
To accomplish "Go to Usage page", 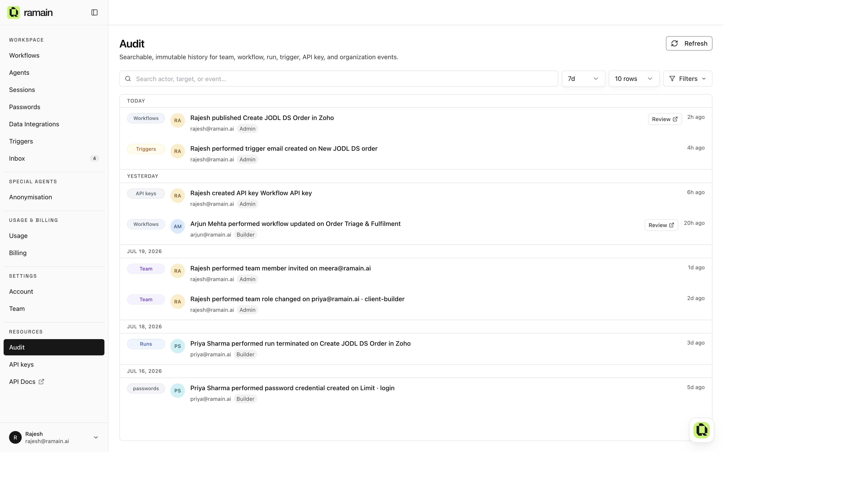I will point(54,236).
